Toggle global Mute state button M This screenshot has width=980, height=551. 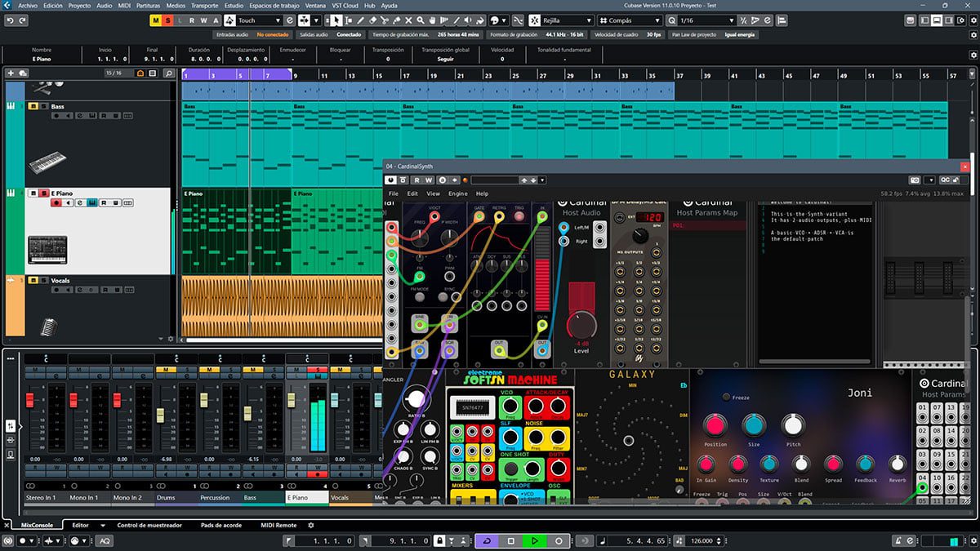pos(156,20)
